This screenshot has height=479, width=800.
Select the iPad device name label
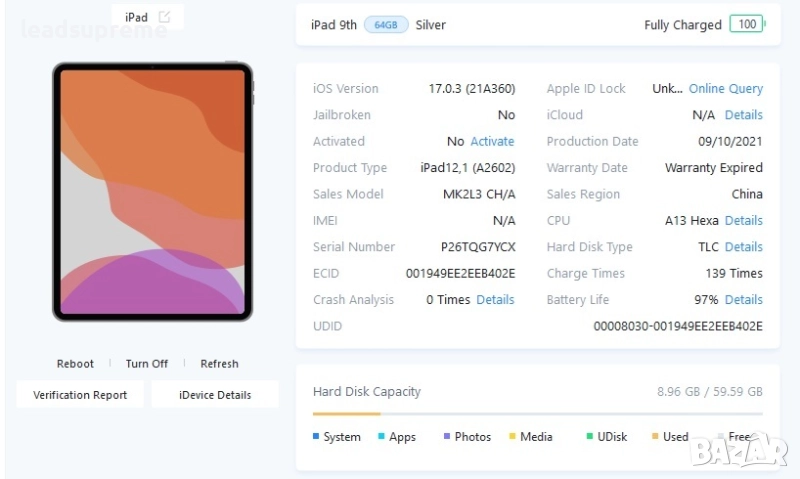[136, 17]
